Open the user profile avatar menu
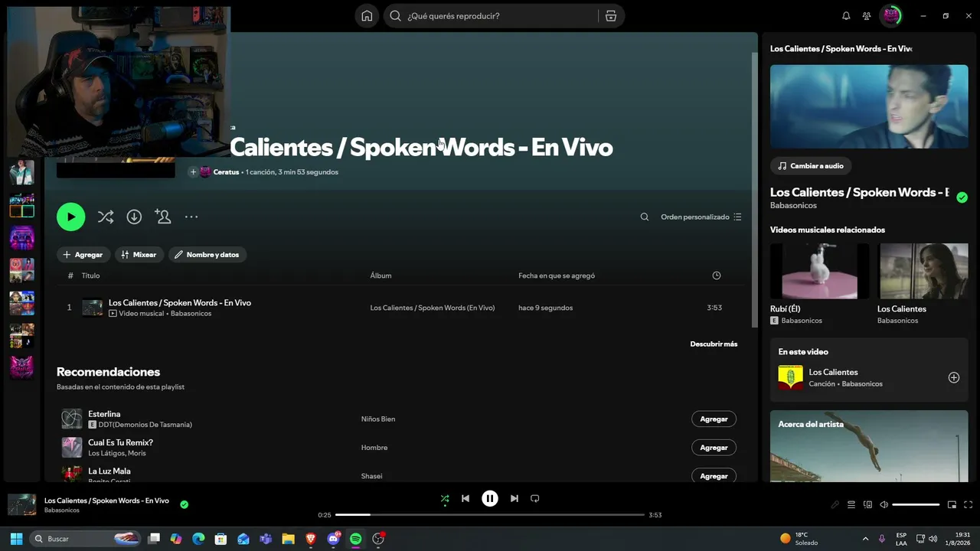This screenshot has width=980, height=551. [x=890, y=15]
